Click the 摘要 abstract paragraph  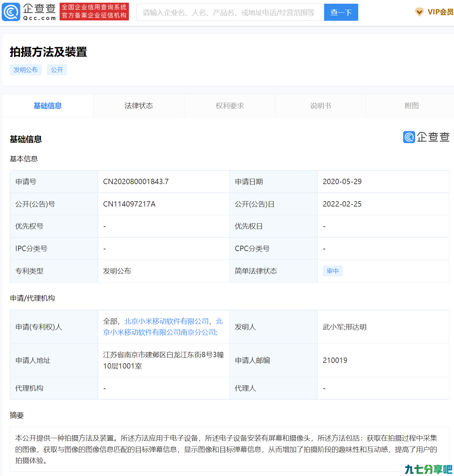pyautogui.click(x=226, y=449)
